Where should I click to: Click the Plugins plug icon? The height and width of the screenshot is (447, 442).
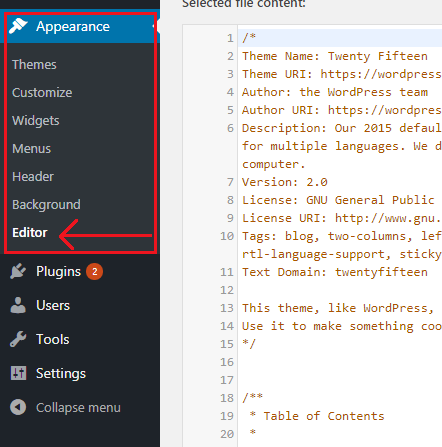(18, 271)
